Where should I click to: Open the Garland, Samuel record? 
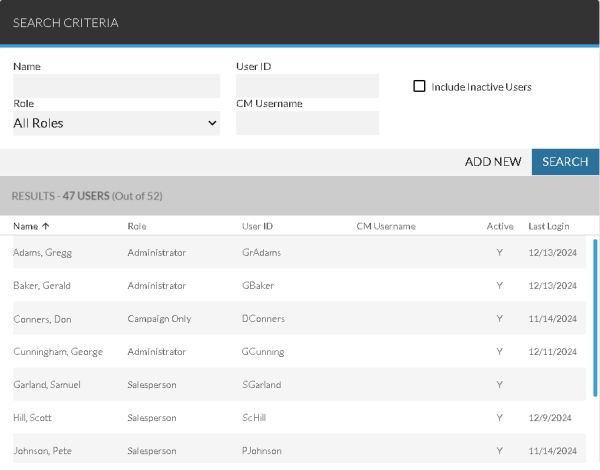pyautogui.click(x=47, y=385)
